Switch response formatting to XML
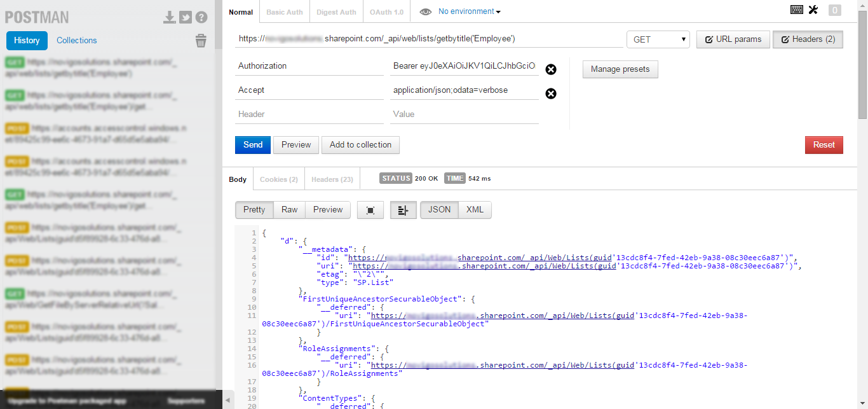868x409 pixels. point(475,209)
